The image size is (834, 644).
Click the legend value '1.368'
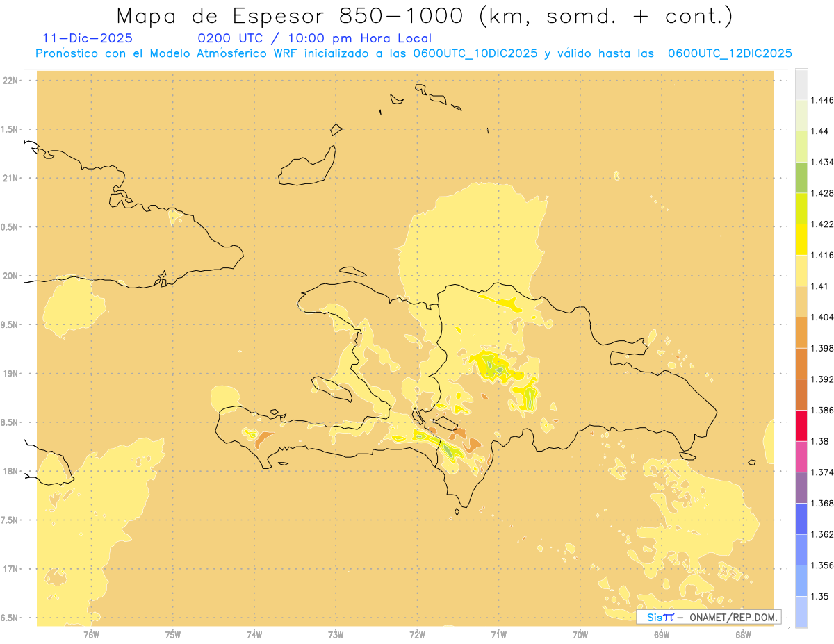[x=822, y=503]
